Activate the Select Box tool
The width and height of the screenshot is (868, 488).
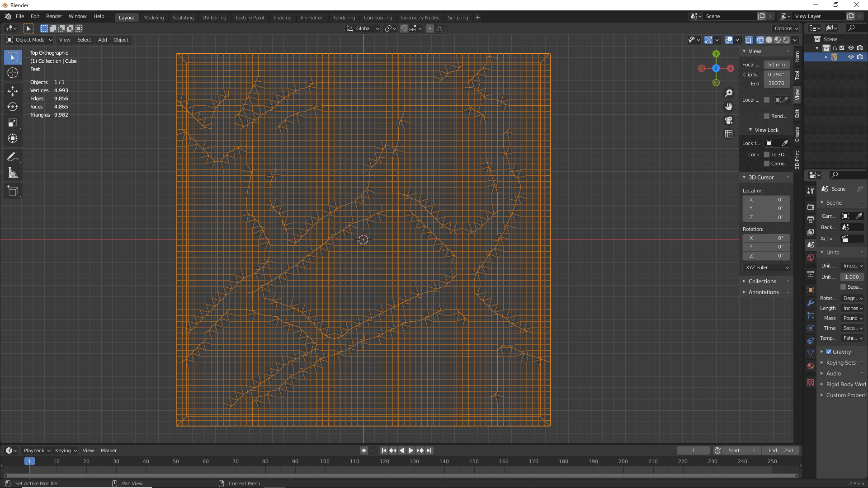pos(13,57)
